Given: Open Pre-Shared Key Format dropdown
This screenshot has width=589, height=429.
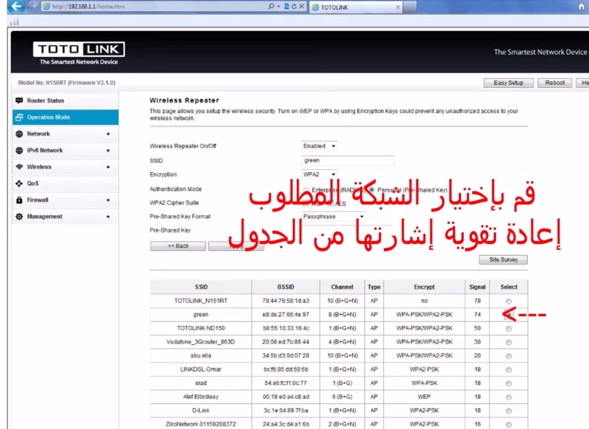Looking at the screenshot, I should 333,216.
